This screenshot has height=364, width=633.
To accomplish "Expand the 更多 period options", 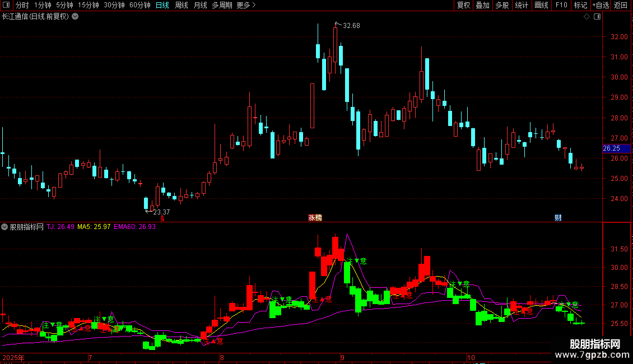I will click(246, 5).
